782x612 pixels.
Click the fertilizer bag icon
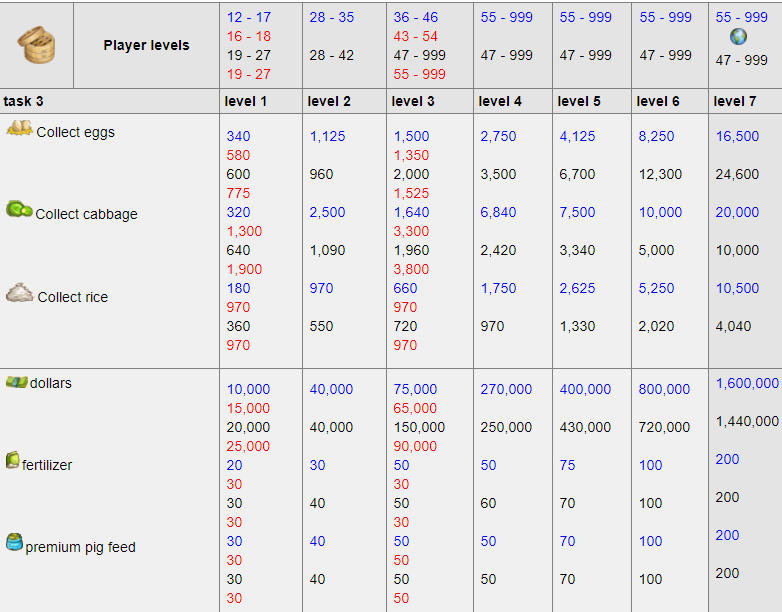click(12, 460)
